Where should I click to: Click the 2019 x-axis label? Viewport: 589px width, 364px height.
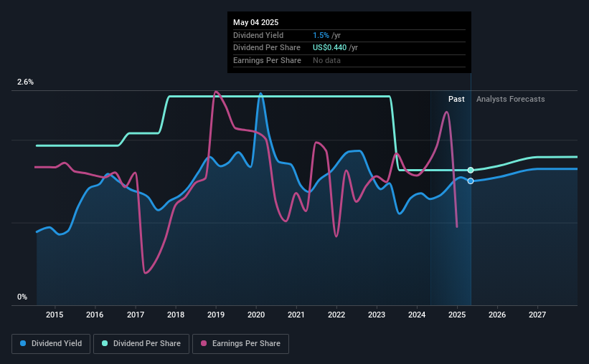(216, 315)
